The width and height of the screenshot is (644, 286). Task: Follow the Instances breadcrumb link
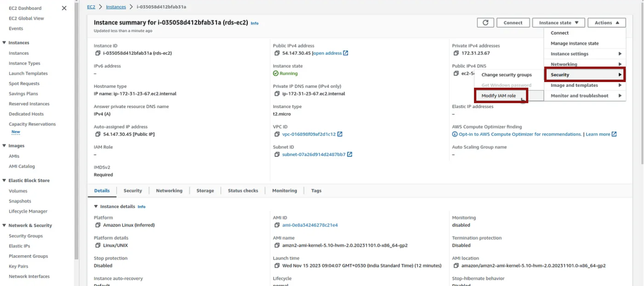(x=116, y=7)
